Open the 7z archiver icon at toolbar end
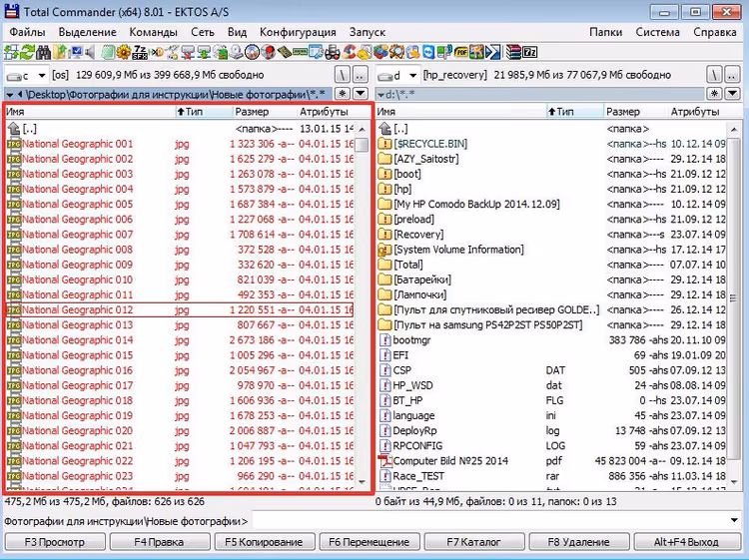The width and height of the screenshot is (749, 560). [x=529, y=52]
